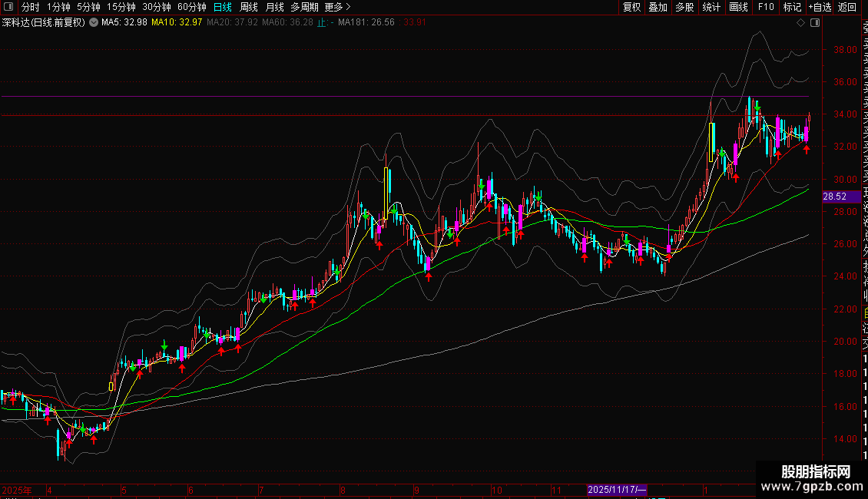Click the 返回 back button
The width and height of the screenshot is (868, 499).
point(847,7)
